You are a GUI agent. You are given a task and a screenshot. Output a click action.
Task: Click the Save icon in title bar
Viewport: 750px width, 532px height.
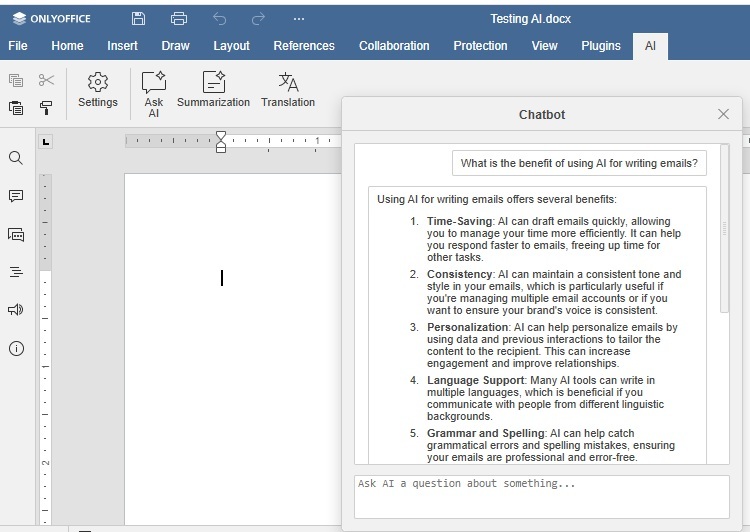(x=138, y=19)
